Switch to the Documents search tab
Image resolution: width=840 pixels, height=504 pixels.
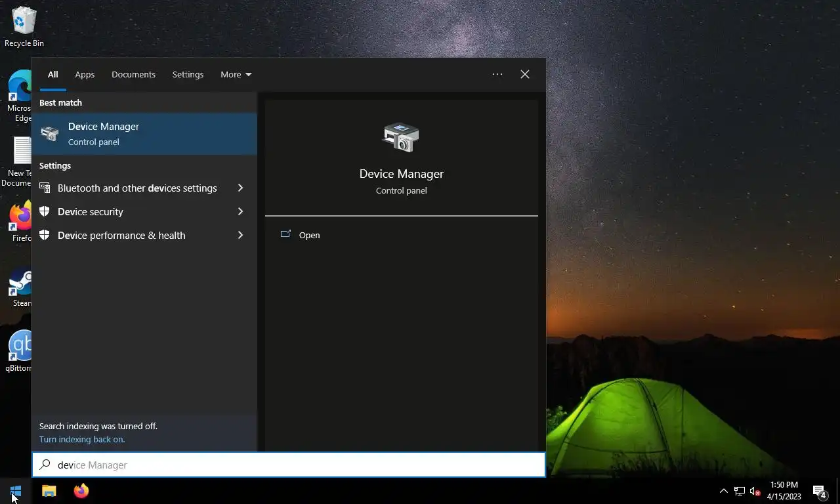click(133, 74)
